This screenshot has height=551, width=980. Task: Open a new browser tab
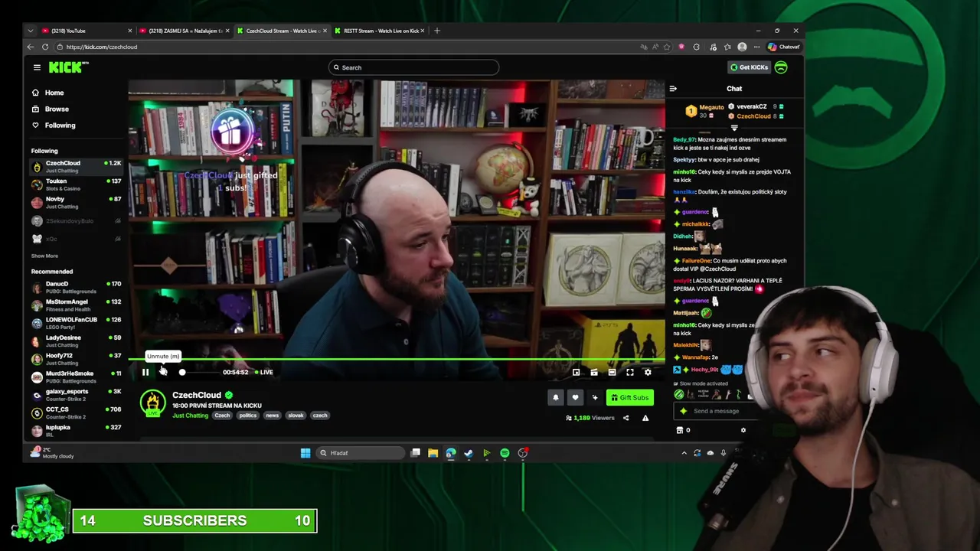coord(437,31)
